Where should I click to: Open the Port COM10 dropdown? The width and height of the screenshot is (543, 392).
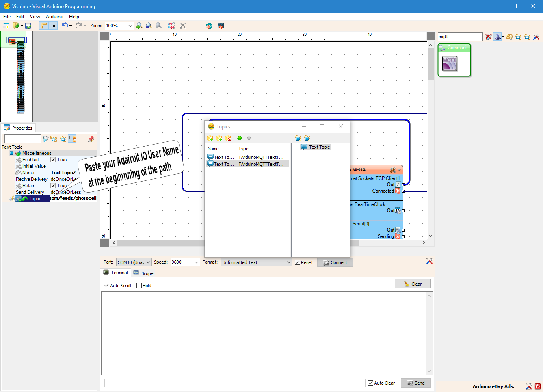point(148,262)
